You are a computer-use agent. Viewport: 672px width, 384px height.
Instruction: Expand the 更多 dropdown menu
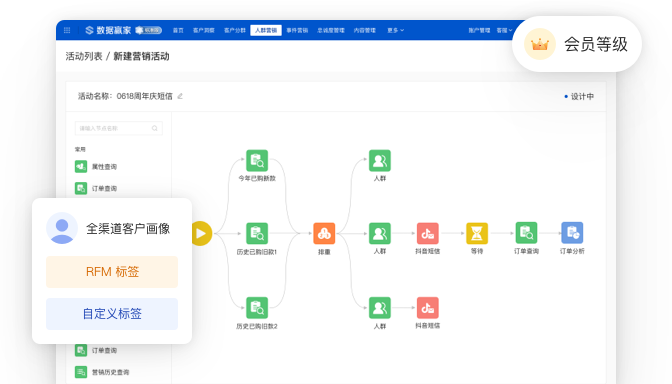(395, 30)
